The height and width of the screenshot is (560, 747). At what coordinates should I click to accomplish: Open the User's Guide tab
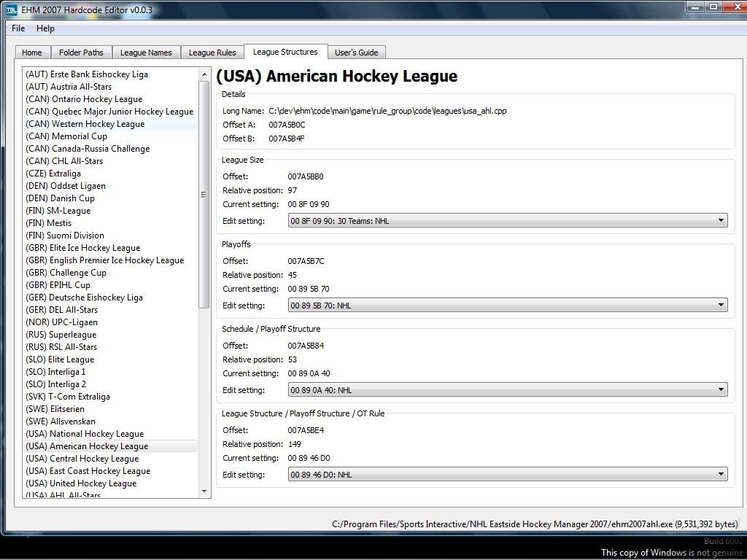[x=356, y=52]
